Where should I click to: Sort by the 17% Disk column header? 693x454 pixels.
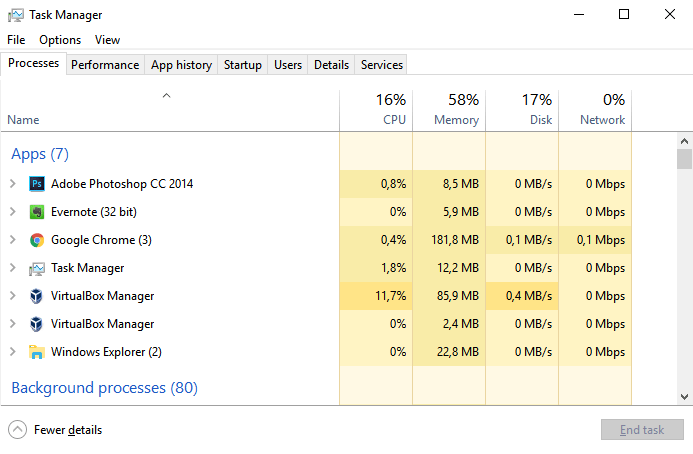[522, 111]
